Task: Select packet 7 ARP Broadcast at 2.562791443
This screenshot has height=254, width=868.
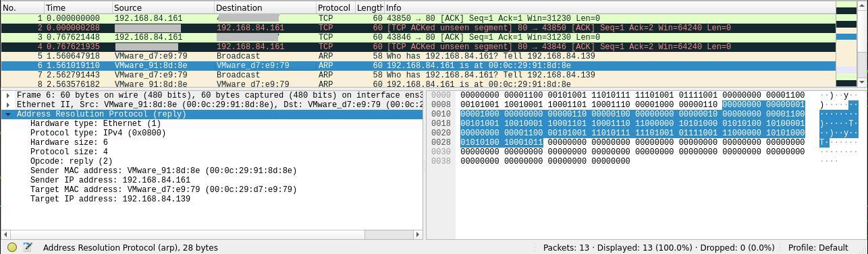Action: (418, 75)
